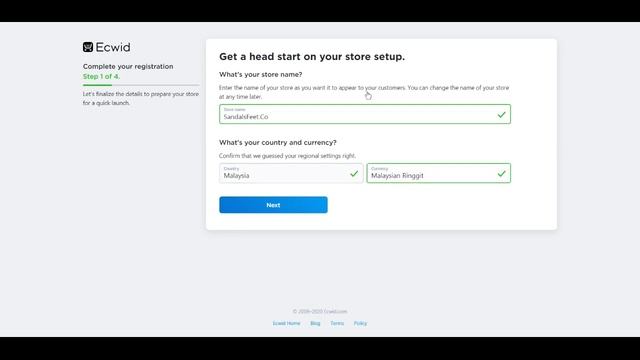Click the green checkmark in Store name field
Screen dimensions: 640x360
[x=501, y=115]
